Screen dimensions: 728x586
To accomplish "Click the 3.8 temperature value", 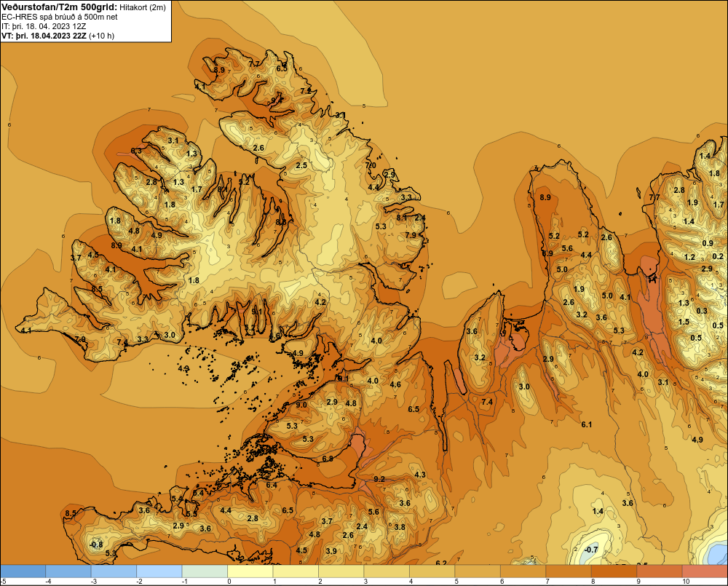I will 400,527.
